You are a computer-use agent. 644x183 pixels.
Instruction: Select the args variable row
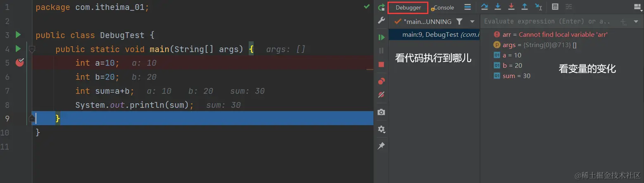535,45
